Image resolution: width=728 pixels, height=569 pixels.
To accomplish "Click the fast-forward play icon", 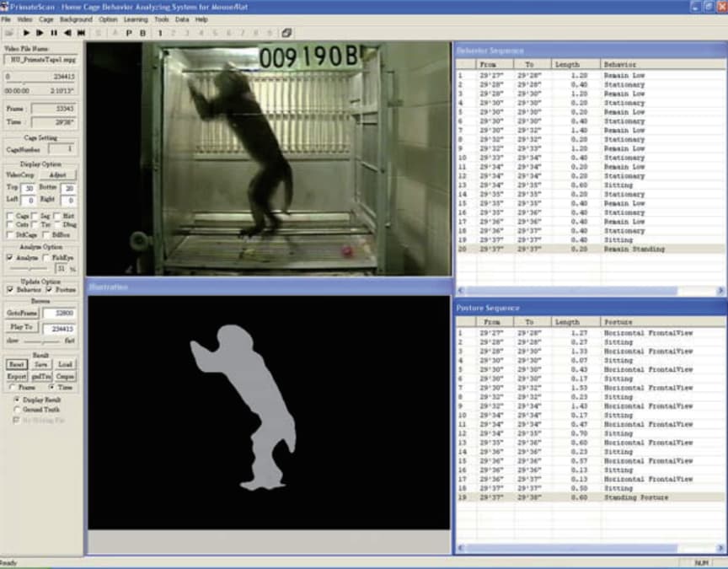I will pyautogui.click(x=40, y=33).
